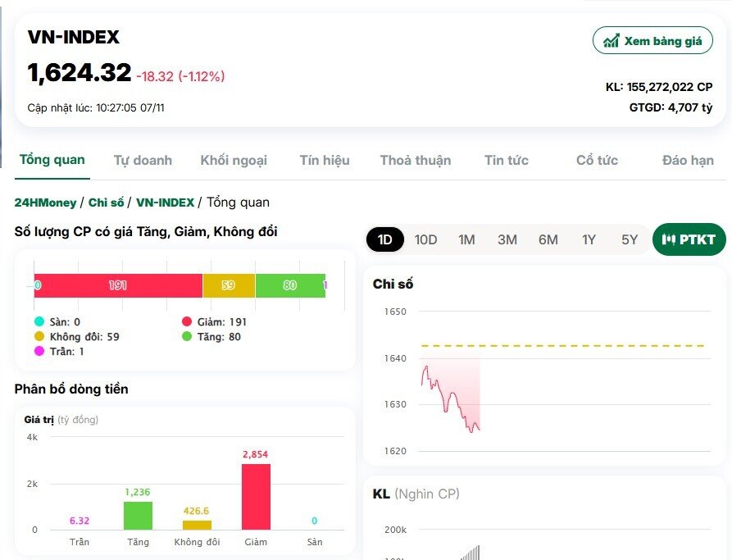Select the 1D chart range

[384, 239]
